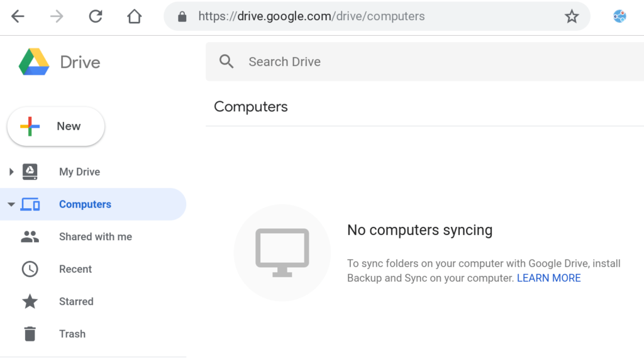Screen dimensions: 644x359
Task: Expand the My Drive tree arrow
Action: [x=11, y=172]
